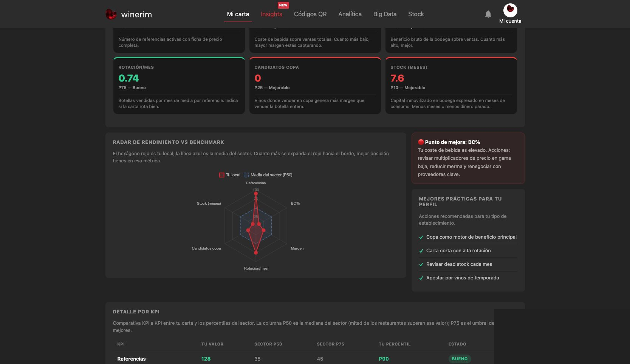Select the Stock (meses) 7.6 card
630x364 pixels.
451,86
